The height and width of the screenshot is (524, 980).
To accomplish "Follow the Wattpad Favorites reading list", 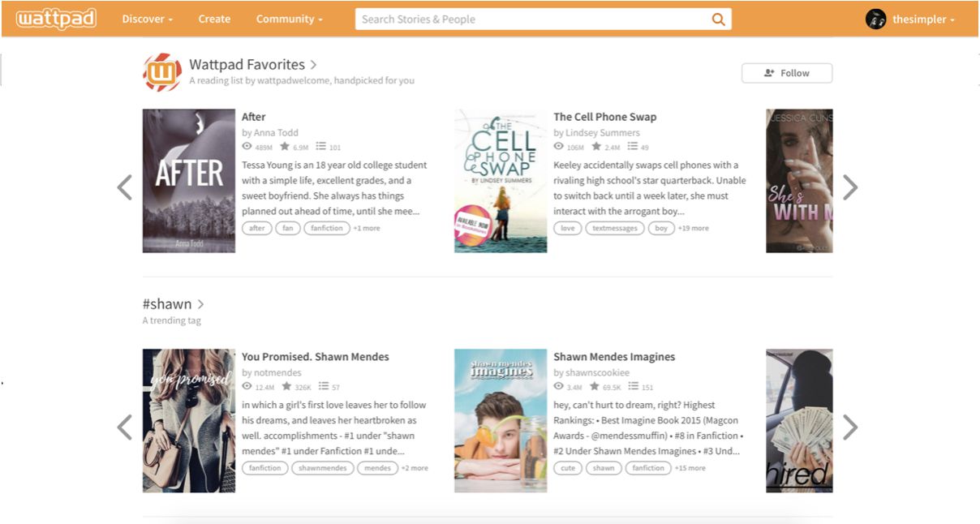I will (786, 73).
